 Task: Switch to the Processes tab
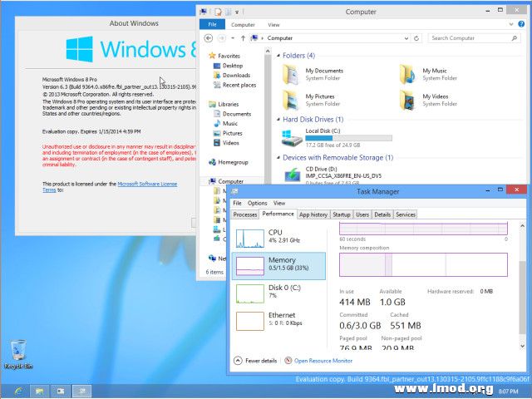pos(245,214)
